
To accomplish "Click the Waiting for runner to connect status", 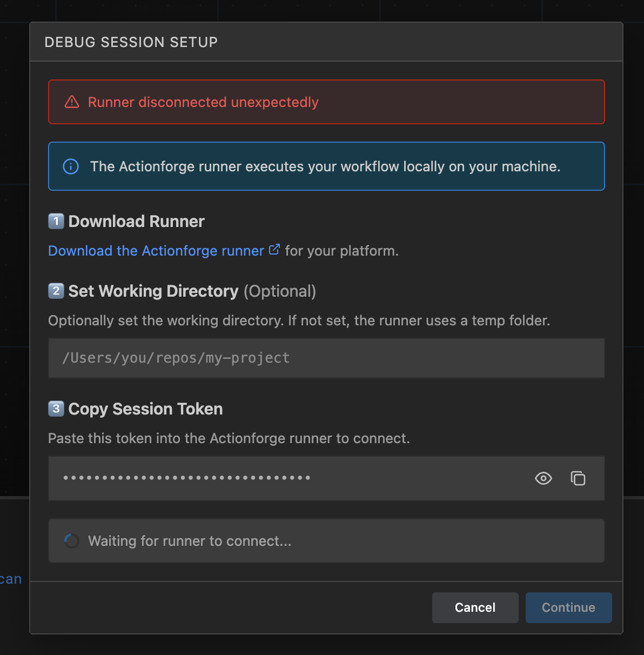I will [190, 541].
